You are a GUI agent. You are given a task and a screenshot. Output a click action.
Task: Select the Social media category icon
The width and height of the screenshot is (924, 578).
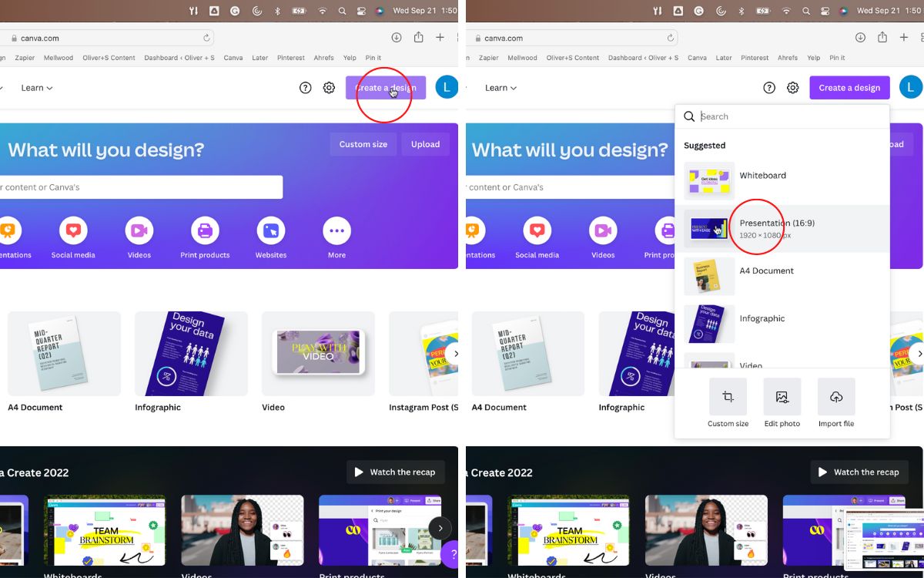[x=73, y=231]
